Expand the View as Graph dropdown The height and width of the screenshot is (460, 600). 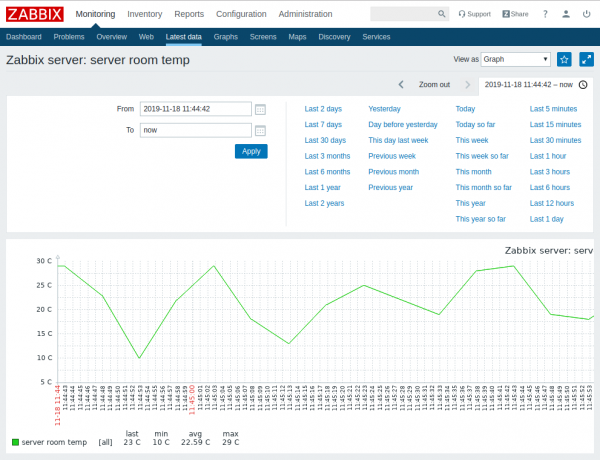click(515, 60)
